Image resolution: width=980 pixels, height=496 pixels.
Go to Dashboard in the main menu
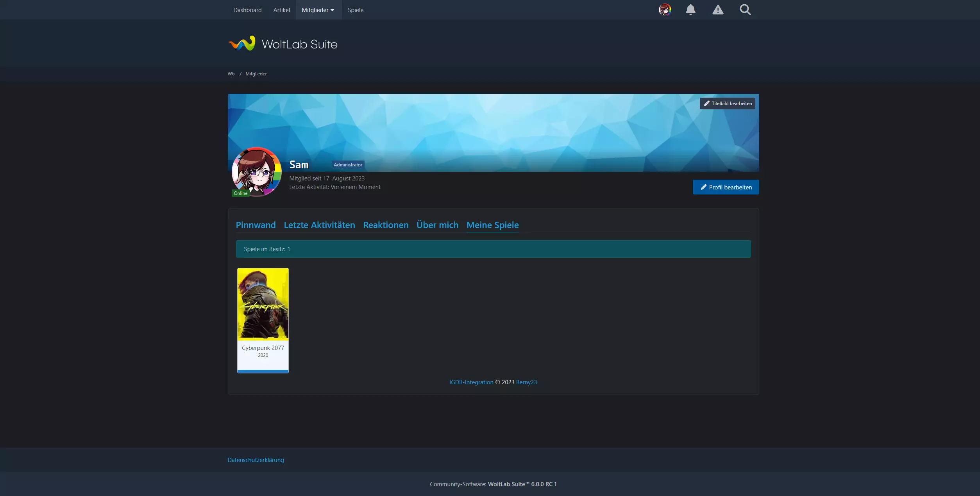247,10
